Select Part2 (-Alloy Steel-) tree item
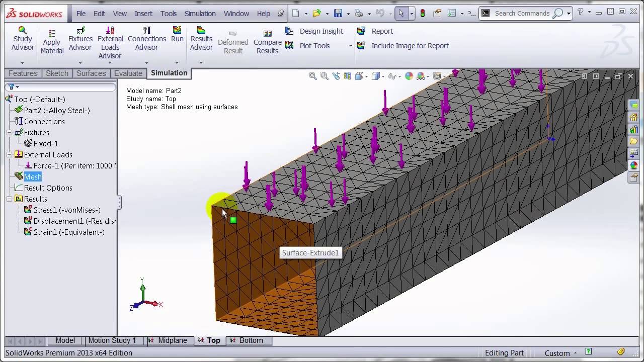Screen dimensions: 644x362 tap(52, 111)
